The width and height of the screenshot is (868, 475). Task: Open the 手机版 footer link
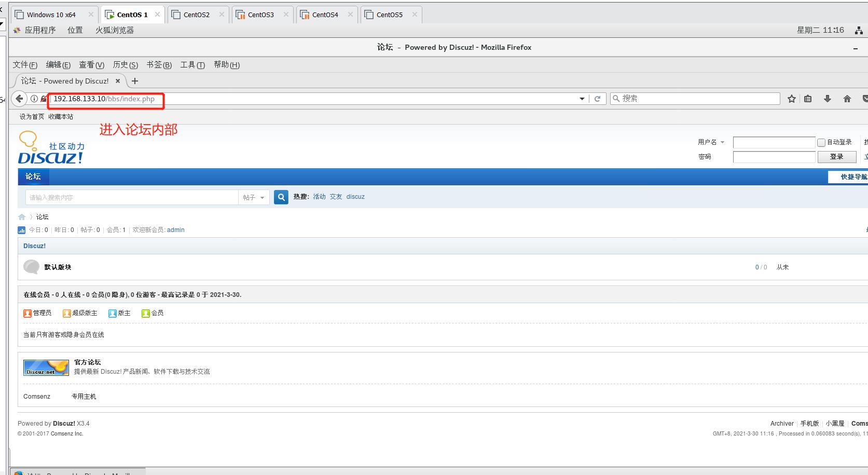(x=809, y=424)
